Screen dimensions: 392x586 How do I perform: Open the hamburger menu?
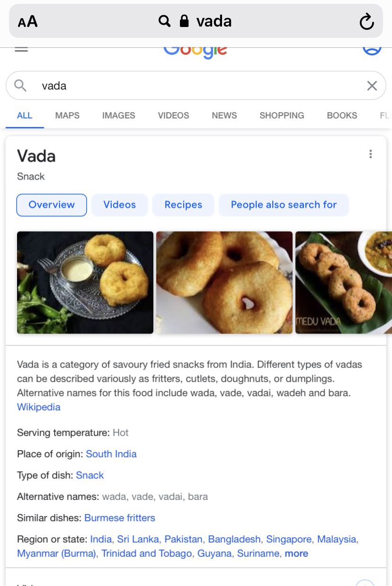coord(21,49)
